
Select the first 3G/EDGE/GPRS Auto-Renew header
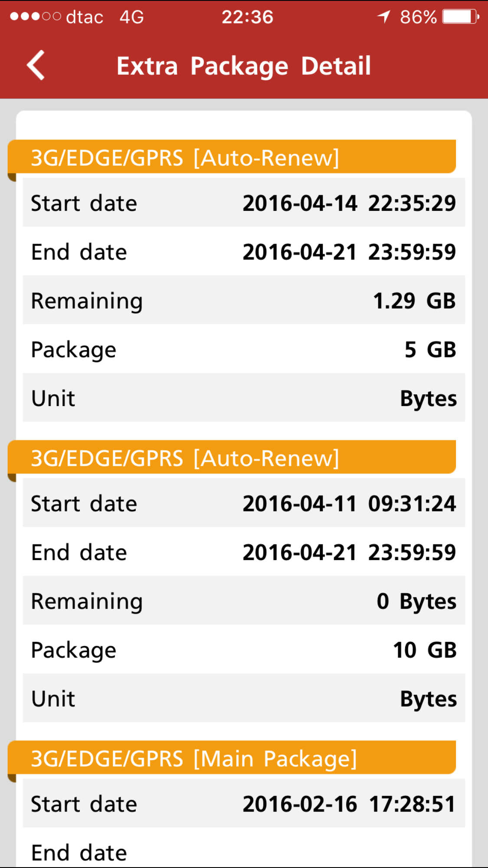pyautogui.click(x=232, y=157)
